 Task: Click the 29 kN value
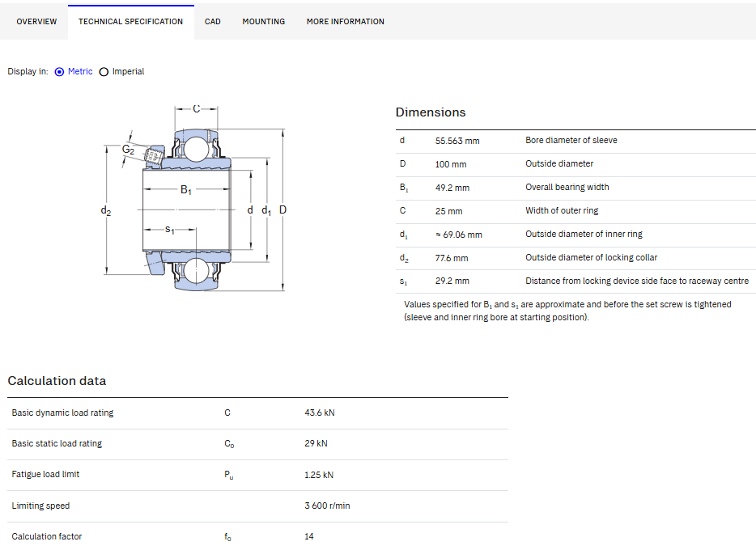point(316,443)
